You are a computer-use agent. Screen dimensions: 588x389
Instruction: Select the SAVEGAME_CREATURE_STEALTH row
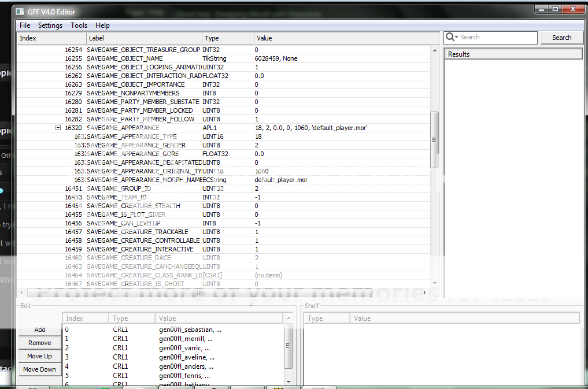click(133, 206)
